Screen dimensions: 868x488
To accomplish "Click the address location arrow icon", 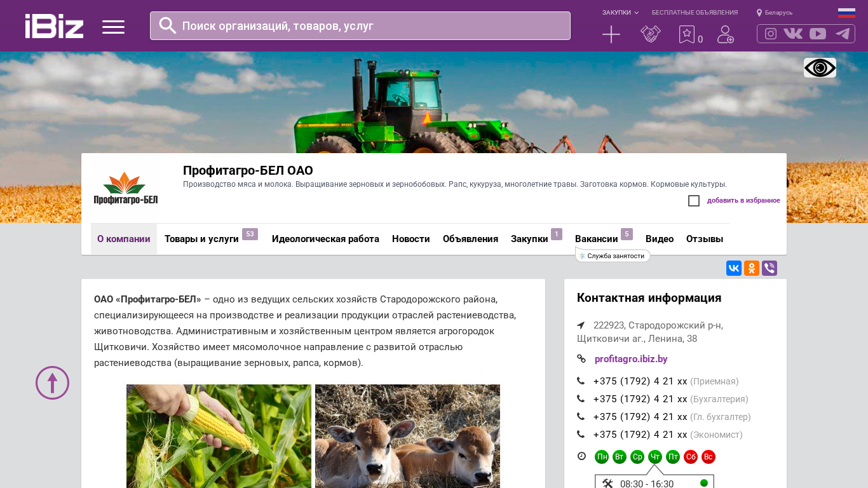I will [x=581, y=325].
